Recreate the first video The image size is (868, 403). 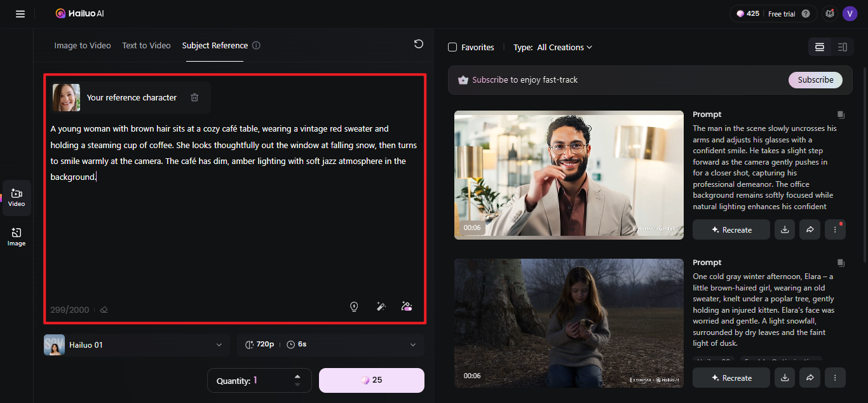click(x=731, y=229)
